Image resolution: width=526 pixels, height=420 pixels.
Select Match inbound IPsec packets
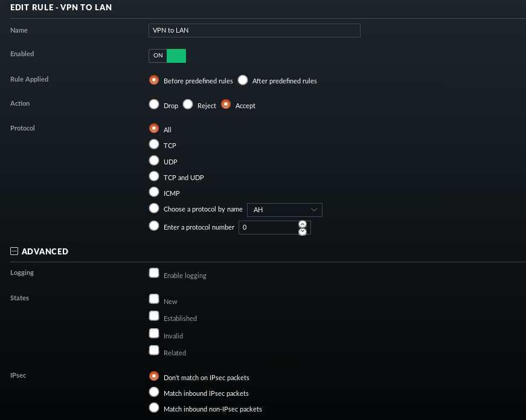click(154, 392)
